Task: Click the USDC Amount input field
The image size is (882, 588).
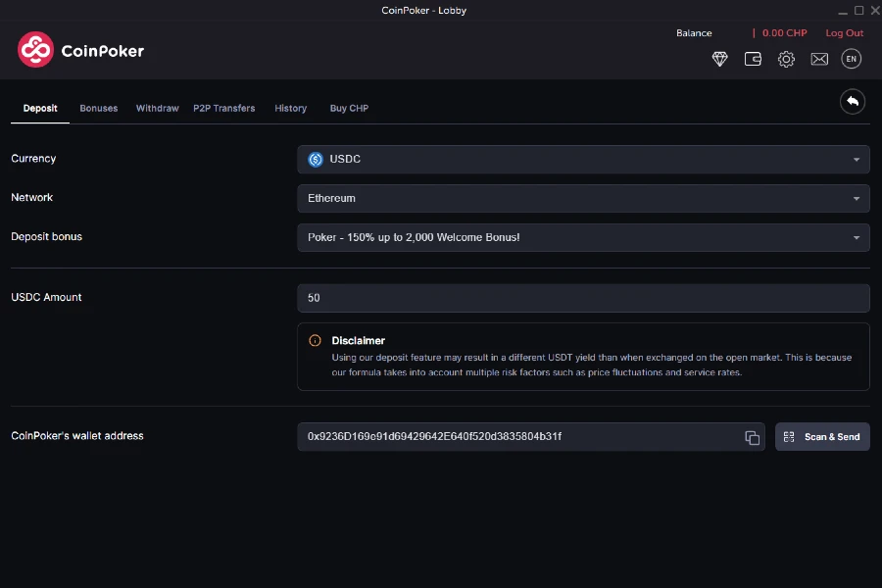Action: coord(583,298)
